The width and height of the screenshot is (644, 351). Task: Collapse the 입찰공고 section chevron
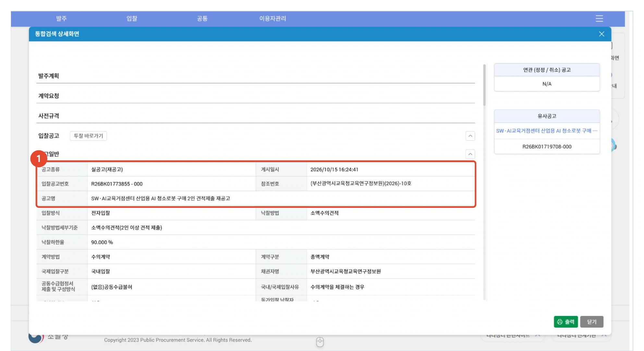coord(470,136)
